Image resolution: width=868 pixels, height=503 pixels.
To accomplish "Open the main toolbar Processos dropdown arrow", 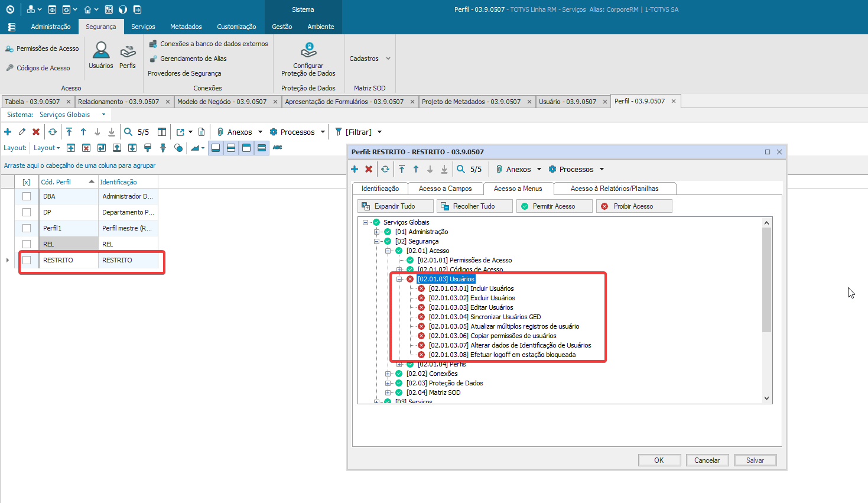I will 323,132.
